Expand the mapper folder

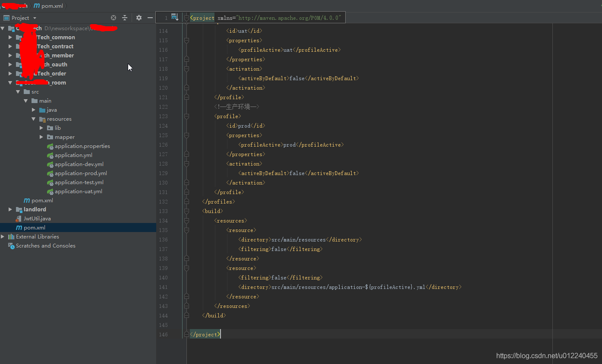pos(41,137)
